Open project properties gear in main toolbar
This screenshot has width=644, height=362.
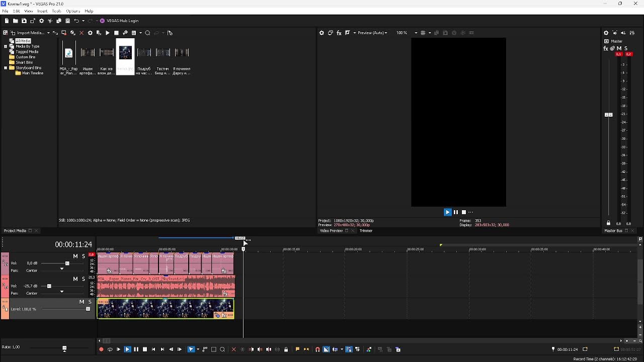pos(41,21)
